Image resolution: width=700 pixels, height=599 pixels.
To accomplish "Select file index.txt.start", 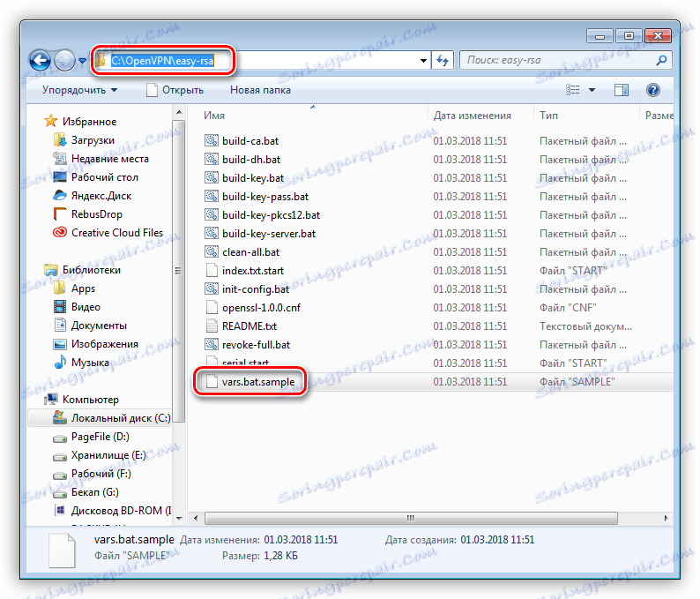I will [x=253, y=271].
